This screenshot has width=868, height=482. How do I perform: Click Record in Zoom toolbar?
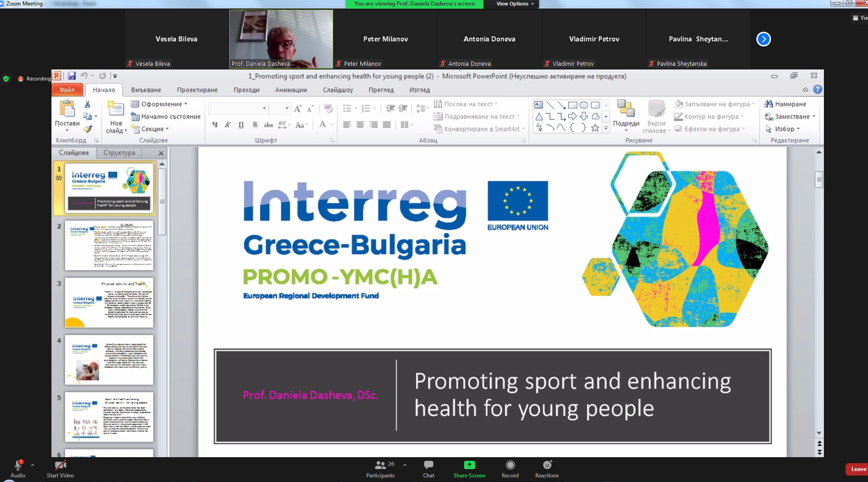(510, 469)
